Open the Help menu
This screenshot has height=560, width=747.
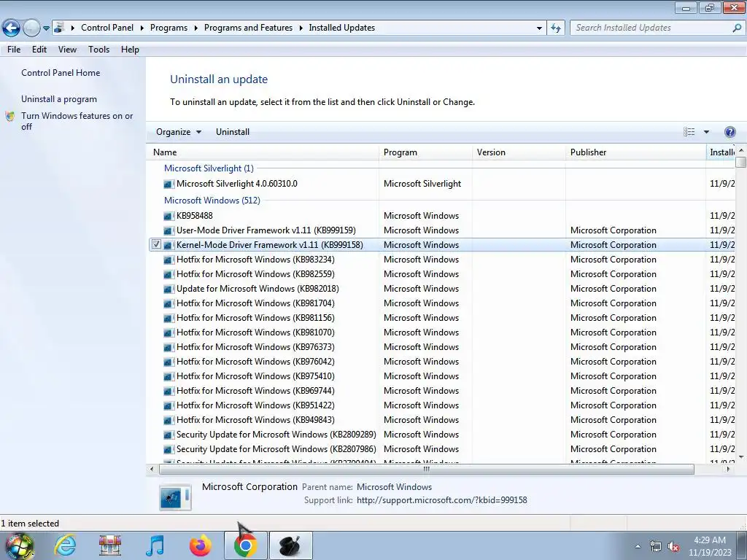pyautogui.click(x=130, y=50)
